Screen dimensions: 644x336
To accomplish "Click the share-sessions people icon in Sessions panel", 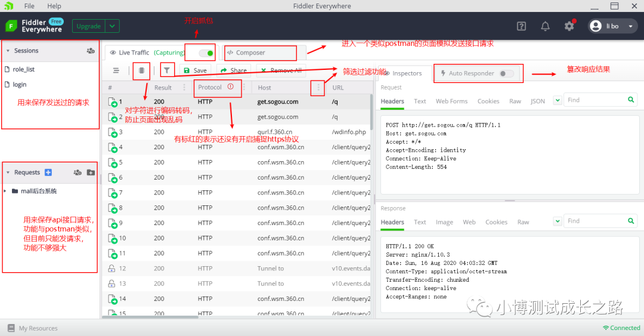I will [91, 51].
